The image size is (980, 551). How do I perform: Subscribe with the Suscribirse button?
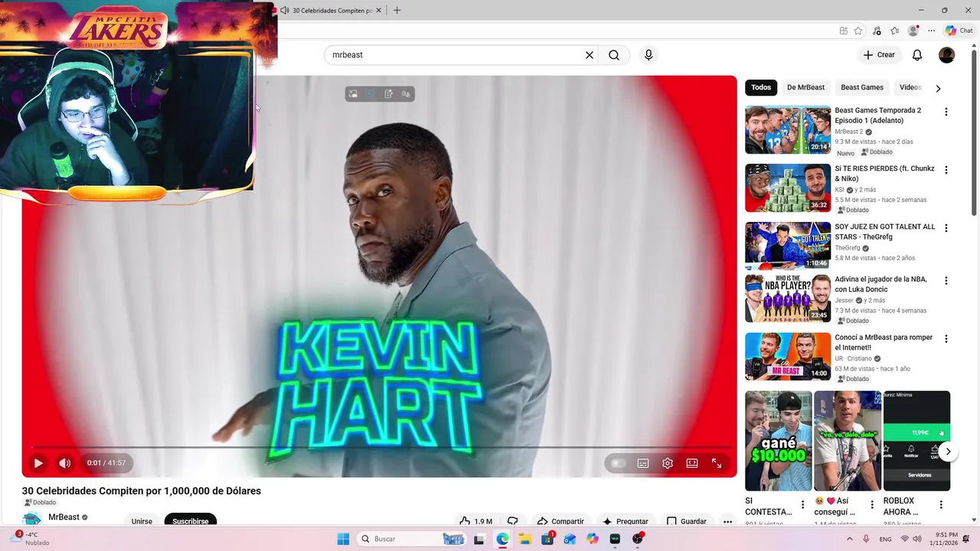click(x=191, y=520)
